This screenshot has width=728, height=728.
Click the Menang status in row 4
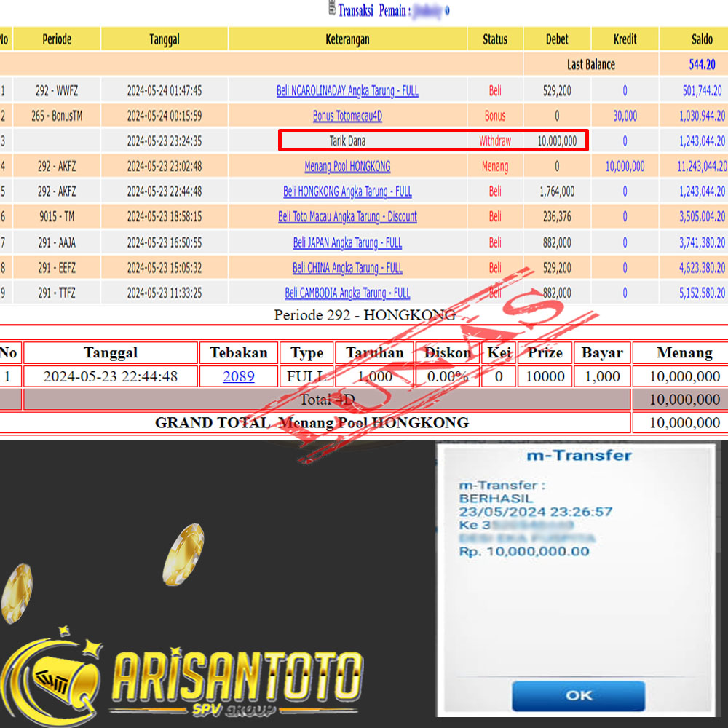point(495,166)
